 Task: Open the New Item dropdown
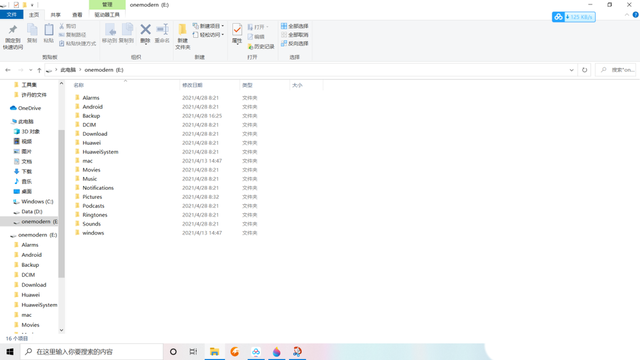tap(208, 26)
